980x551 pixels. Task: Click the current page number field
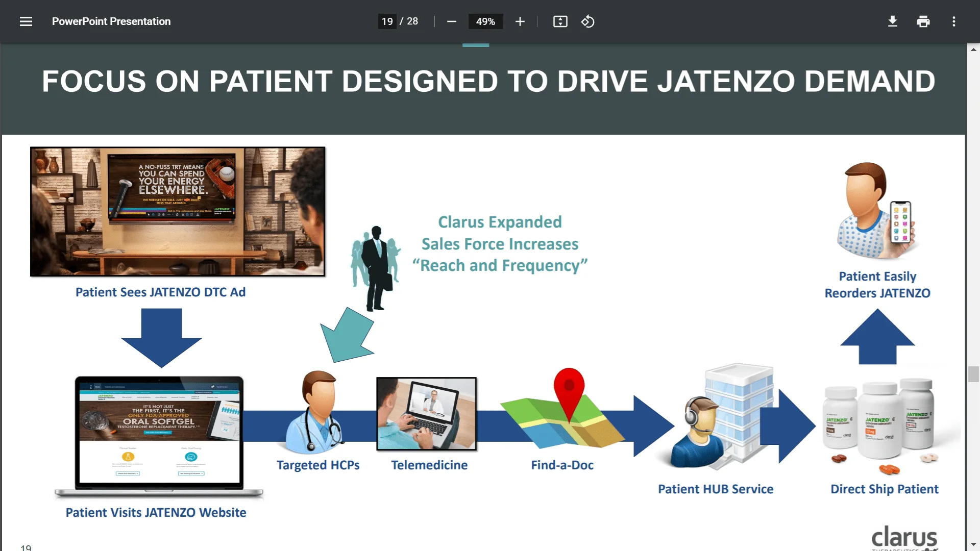click(387, 21)
